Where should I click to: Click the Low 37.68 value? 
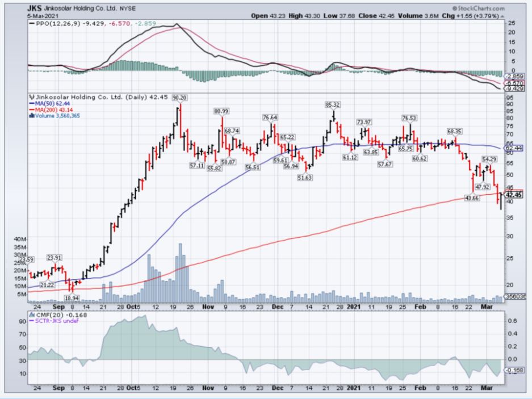[340, 16]
